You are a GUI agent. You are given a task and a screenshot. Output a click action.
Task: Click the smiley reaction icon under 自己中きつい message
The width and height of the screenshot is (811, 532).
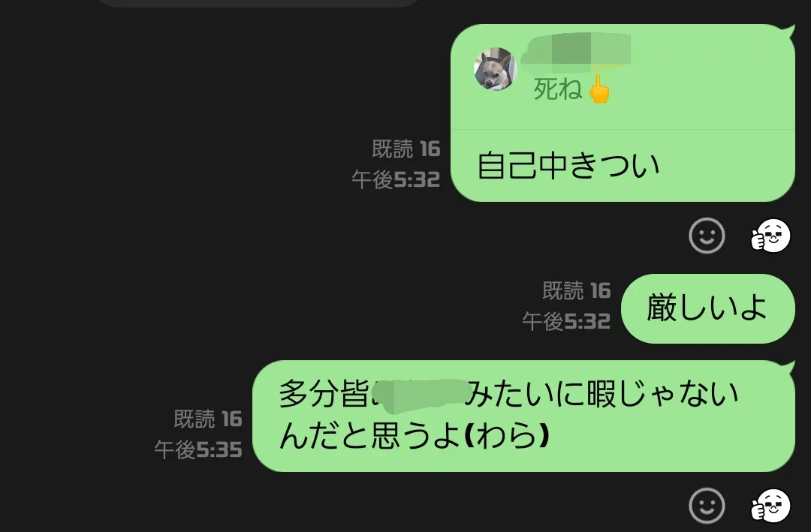pyautogui.click(x=707, y=236)
